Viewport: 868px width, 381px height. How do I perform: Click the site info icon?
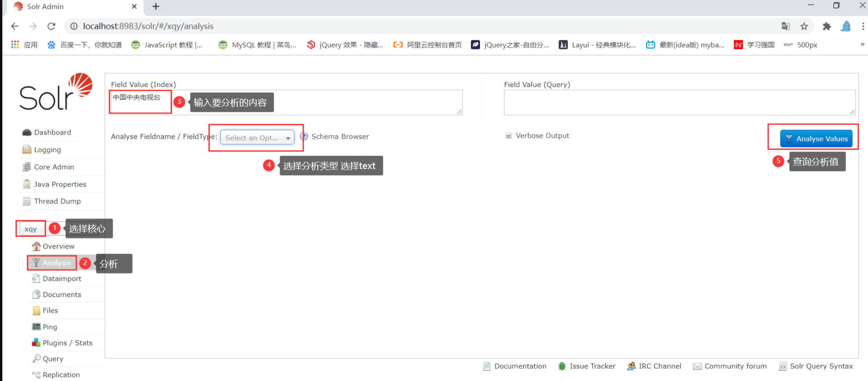pyautogui.click(x=74, y=26)
